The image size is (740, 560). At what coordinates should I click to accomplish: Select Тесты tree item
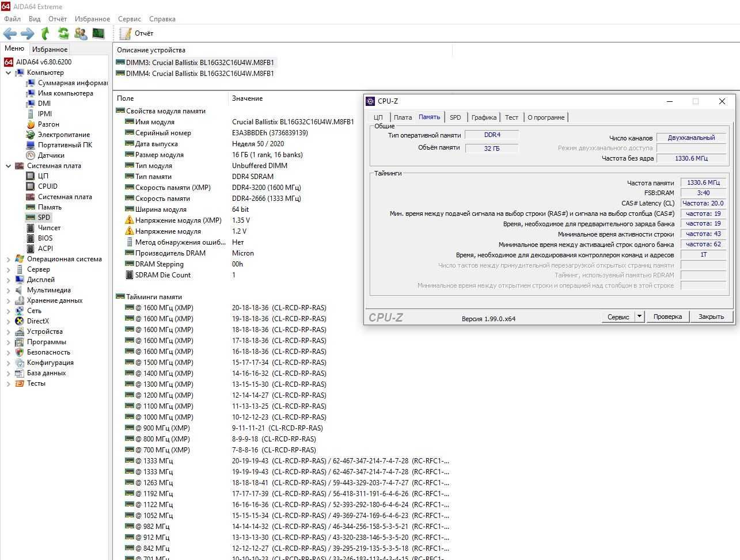point(36,383)
